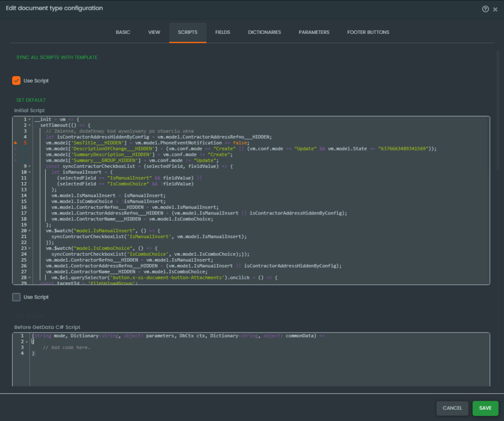Viewport: 504px width, 421px height.
Task: Click the info marker on line 6
Action: tap(16, 149)
